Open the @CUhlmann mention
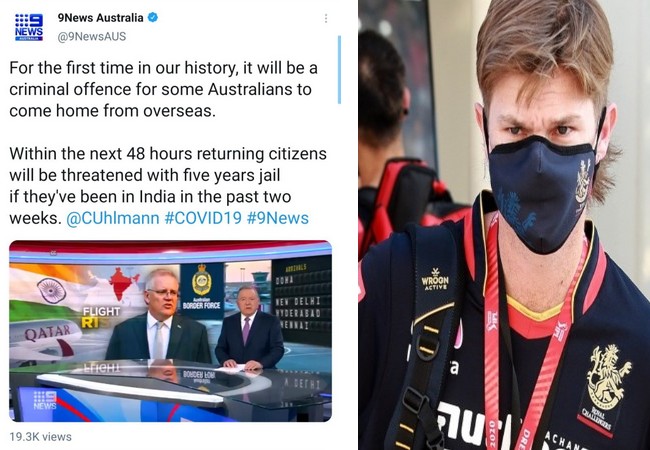The image size is (650, 450). click(112, 218)
